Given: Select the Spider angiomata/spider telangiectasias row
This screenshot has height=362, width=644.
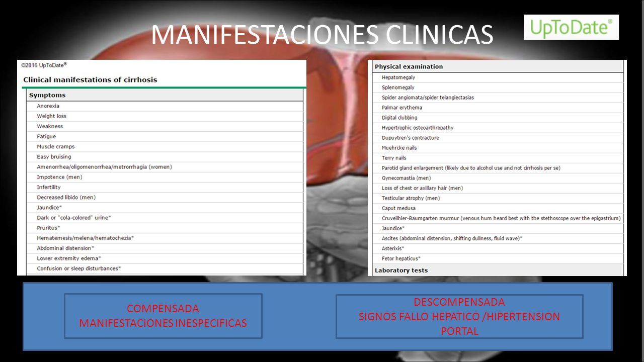Looking at the screenshot, I should pos(498,98).
